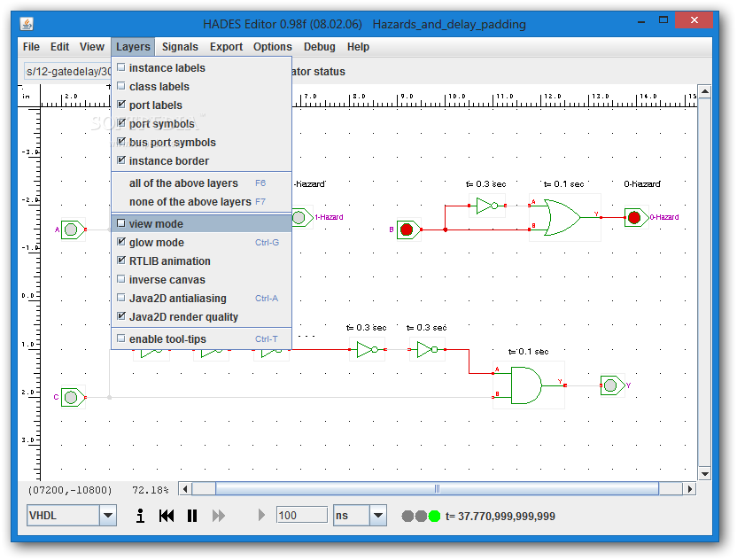Click output pin Y symbol

(x=612, y=385)
